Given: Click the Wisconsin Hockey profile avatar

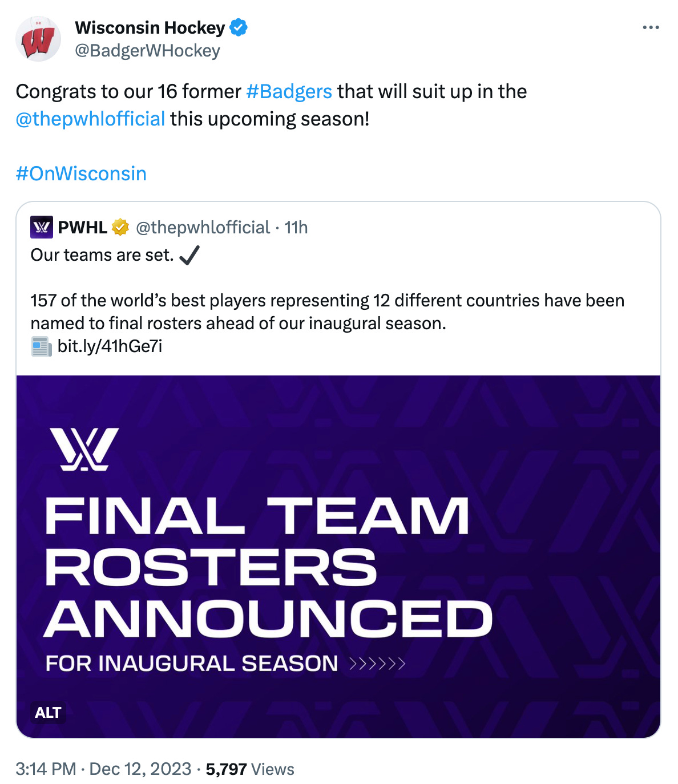Looking at the screenshot, I should (x=38, y=39).
